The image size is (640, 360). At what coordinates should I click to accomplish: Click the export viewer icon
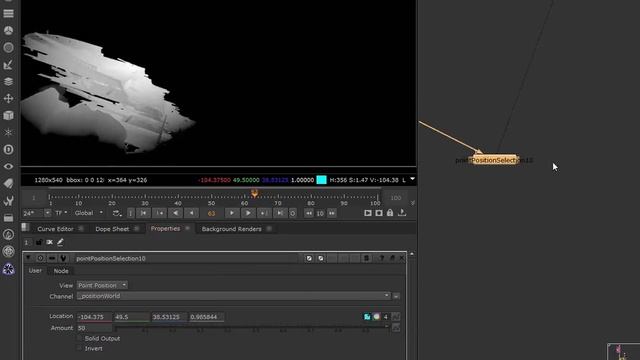[x=402, y=213]
